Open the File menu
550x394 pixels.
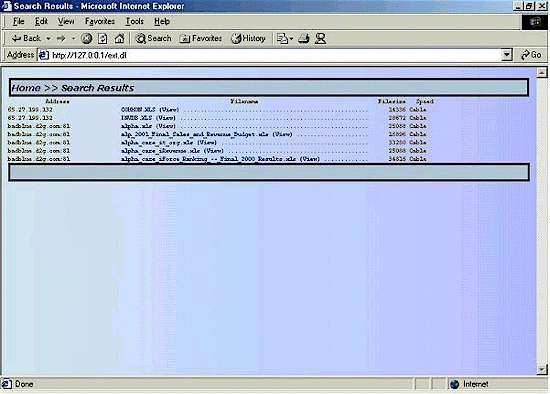tap(18, 21)
